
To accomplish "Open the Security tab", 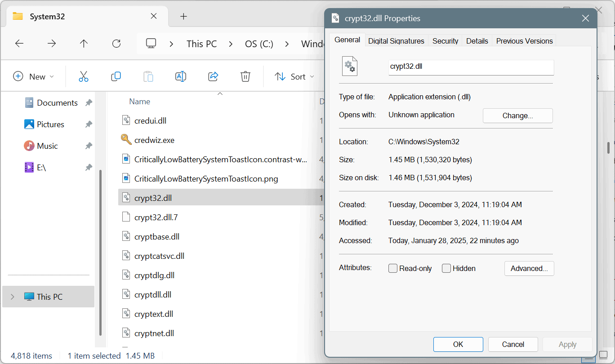I will click(445, 41).
